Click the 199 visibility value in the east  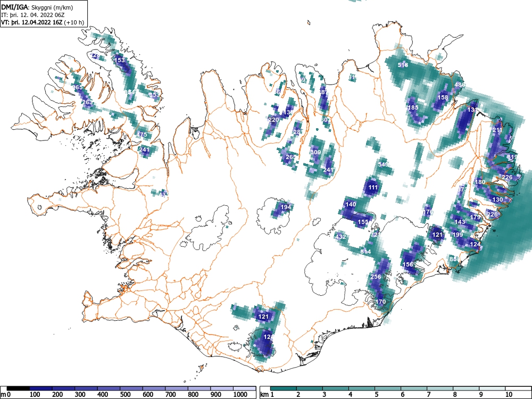click(x=458, y=235)
